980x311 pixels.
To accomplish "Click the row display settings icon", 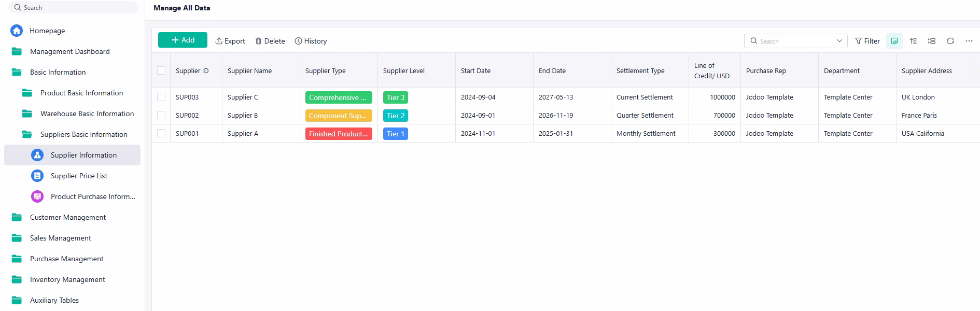I will click(931, 41).
